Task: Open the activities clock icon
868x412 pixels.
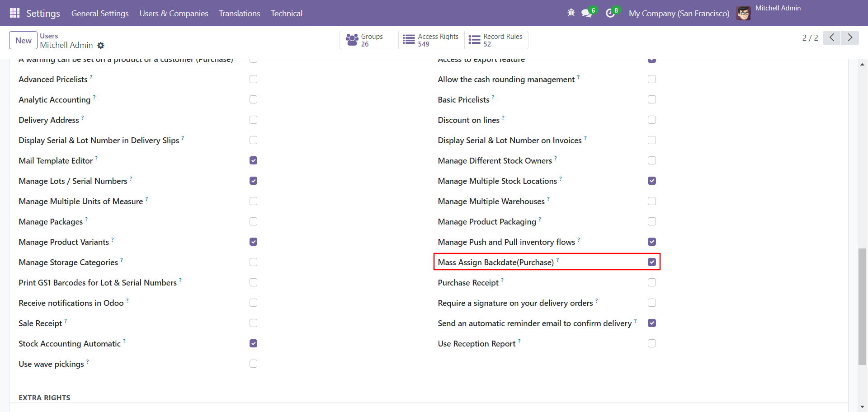Action: 610,13
